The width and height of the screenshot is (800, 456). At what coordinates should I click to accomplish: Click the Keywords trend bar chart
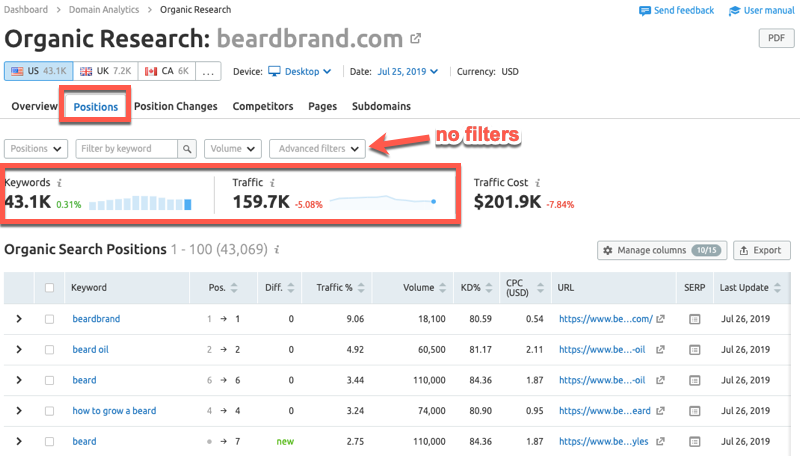(140, 203)
